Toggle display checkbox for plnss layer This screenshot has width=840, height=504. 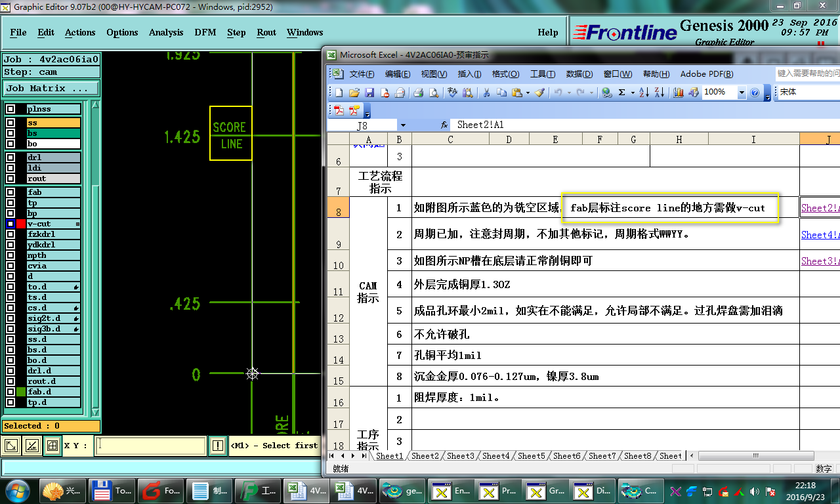pyautogui.click(x=10, y=109)
